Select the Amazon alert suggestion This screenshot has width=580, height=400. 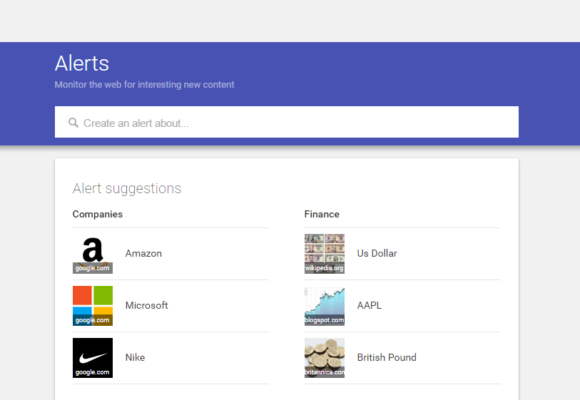[171, 254]
